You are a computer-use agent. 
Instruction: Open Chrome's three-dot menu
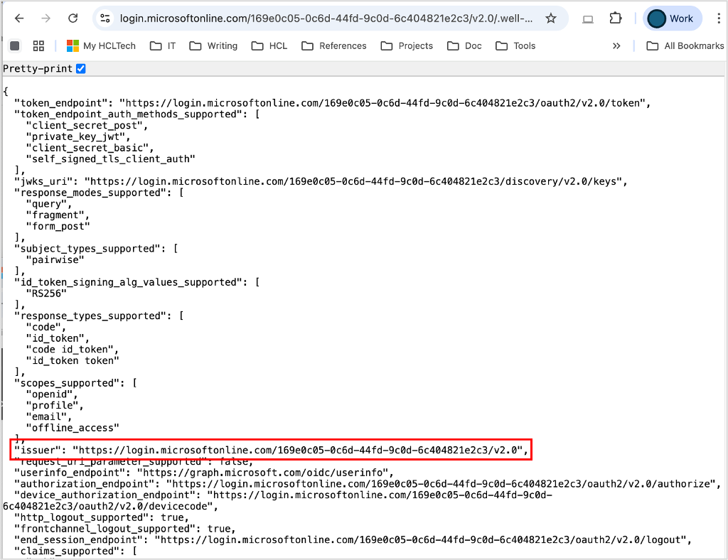pos(719,18)
